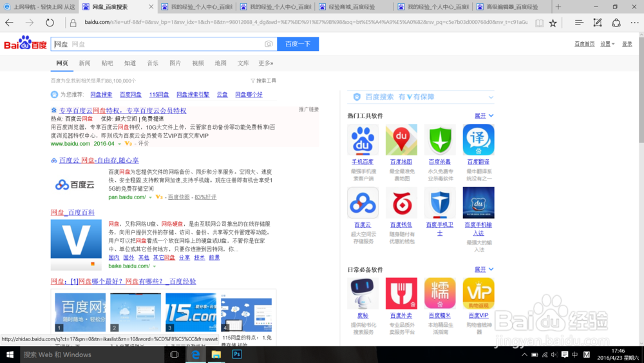Open a new browser tab with plus
Image resolution: width=644 pixels, height=363 pixels.
pyautogui.click(x=558, y=6)
